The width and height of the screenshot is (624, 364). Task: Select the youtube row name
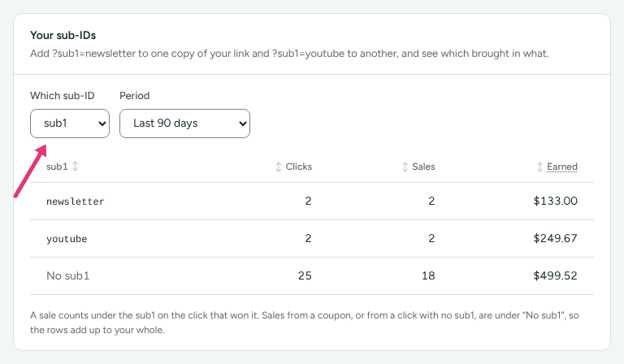[x=67, y=239]
